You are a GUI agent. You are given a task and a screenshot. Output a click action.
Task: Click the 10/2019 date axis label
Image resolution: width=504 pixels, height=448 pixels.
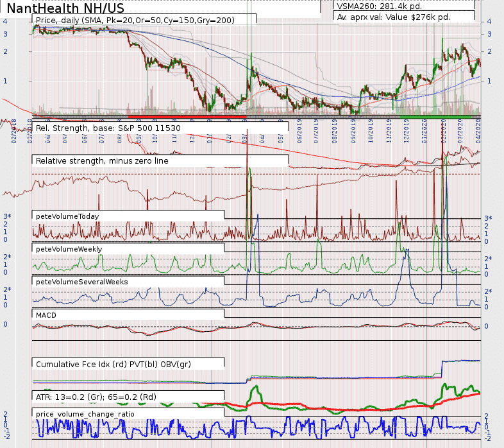click(x=370, y=131)
